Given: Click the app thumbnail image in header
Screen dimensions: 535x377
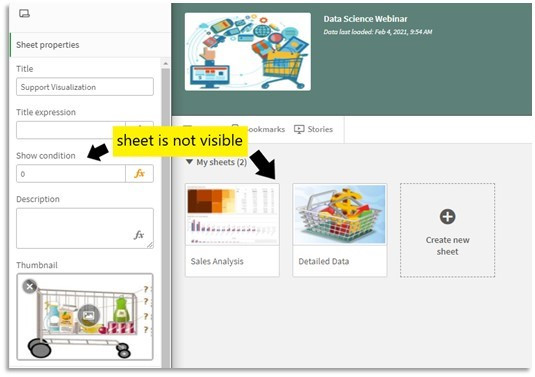Looking at the screenshot, I should [x=248, y=52].
